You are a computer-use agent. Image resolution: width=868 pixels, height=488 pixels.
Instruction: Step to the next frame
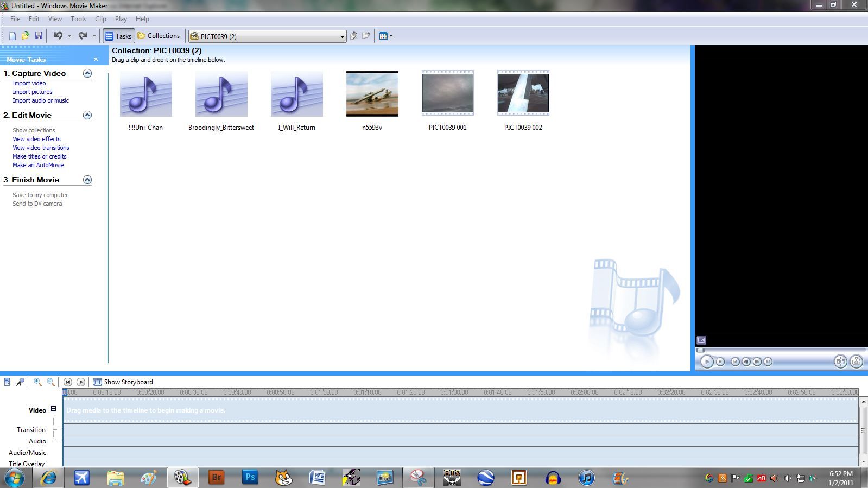click(757, 362)
